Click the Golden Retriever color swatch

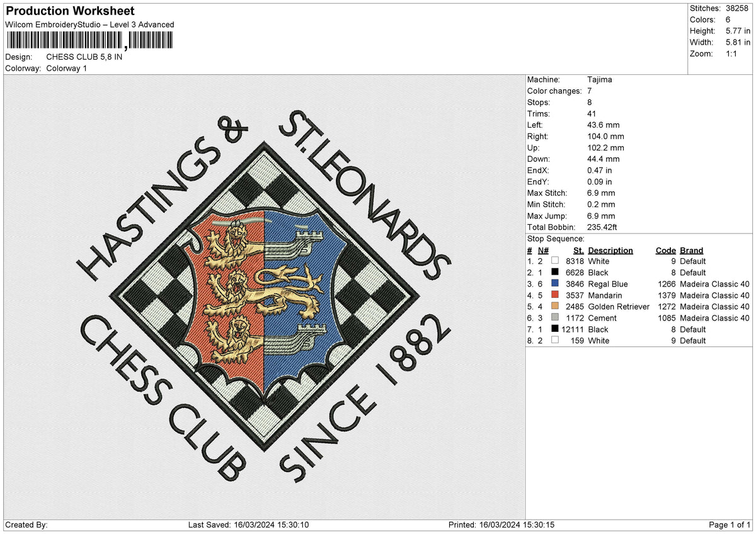555,306
